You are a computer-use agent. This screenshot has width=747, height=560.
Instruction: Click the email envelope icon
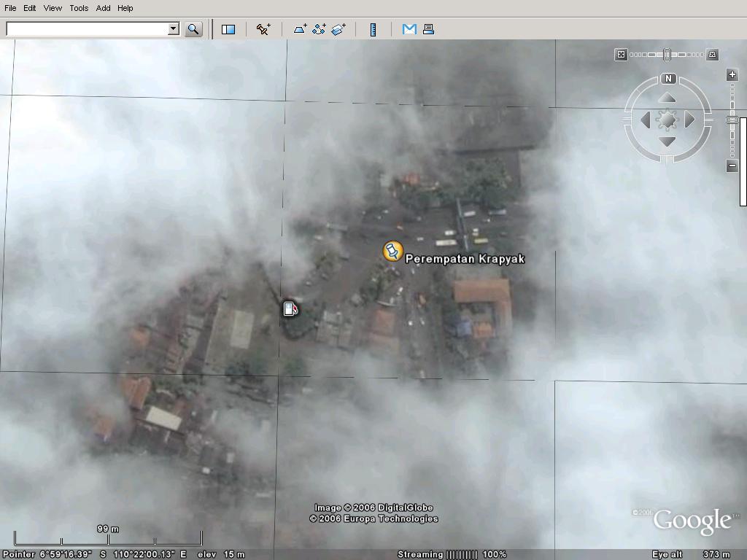point(409,29)
